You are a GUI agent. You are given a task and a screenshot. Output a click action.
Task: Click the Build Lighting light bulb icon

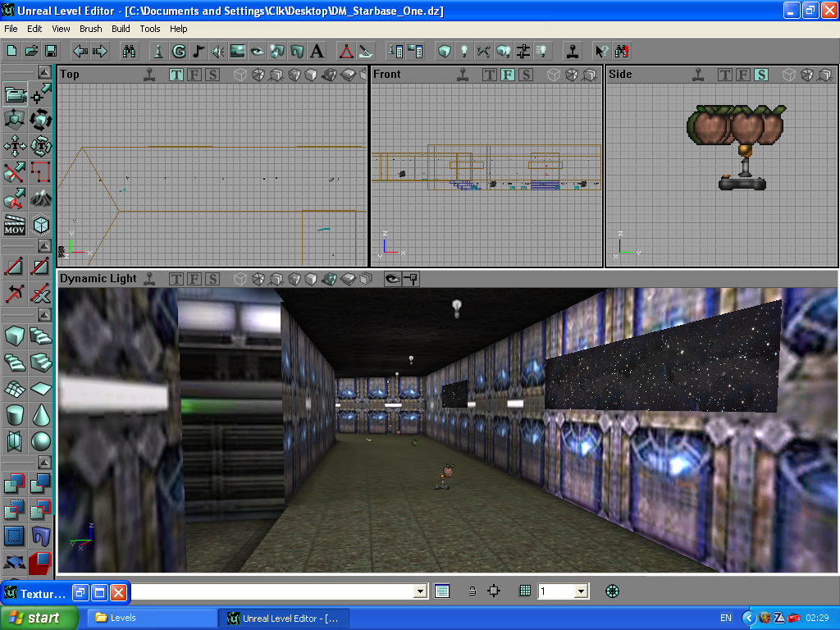tap(463, 51)
